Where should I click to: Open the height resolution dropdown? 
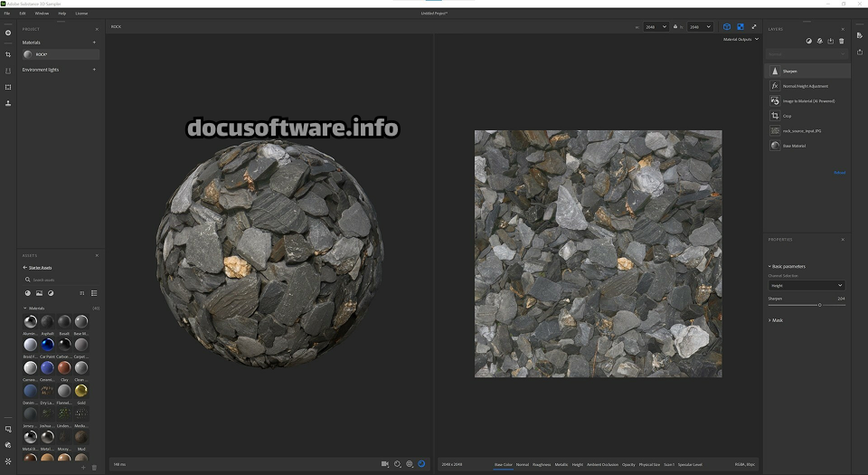700,26
